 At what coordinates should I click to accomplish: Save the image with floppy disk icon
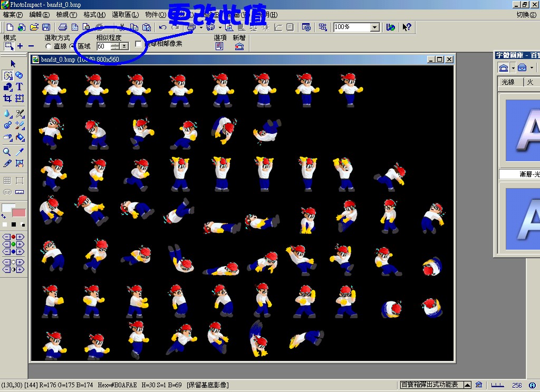tap(46, 27)
